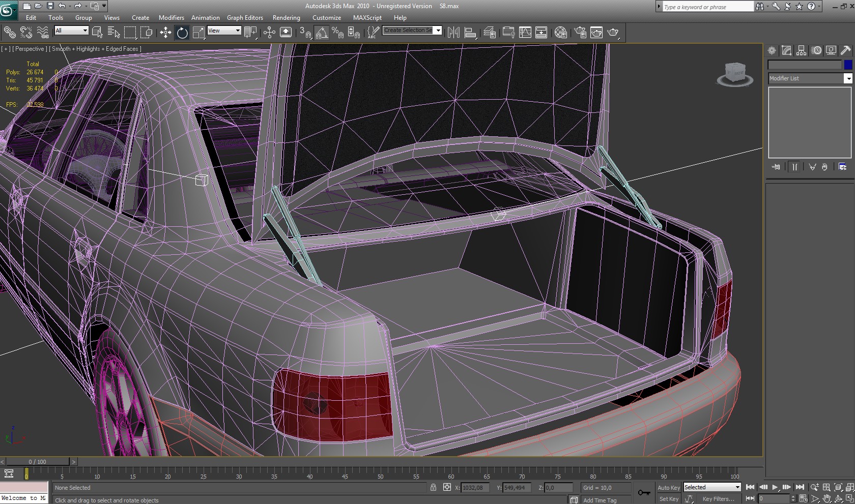Open the Utilities panel hammer icon
This screenshot has width=855, height=504.
(x=845, y=50)
